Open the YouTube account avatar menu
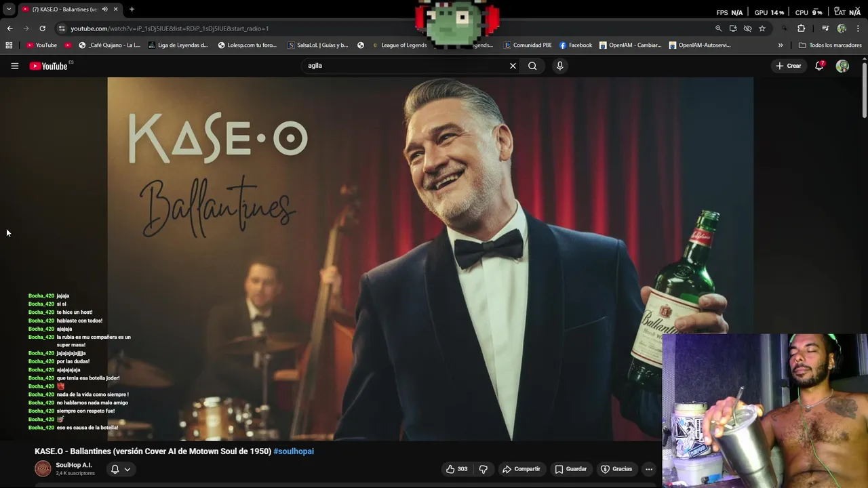 point(842,66)
